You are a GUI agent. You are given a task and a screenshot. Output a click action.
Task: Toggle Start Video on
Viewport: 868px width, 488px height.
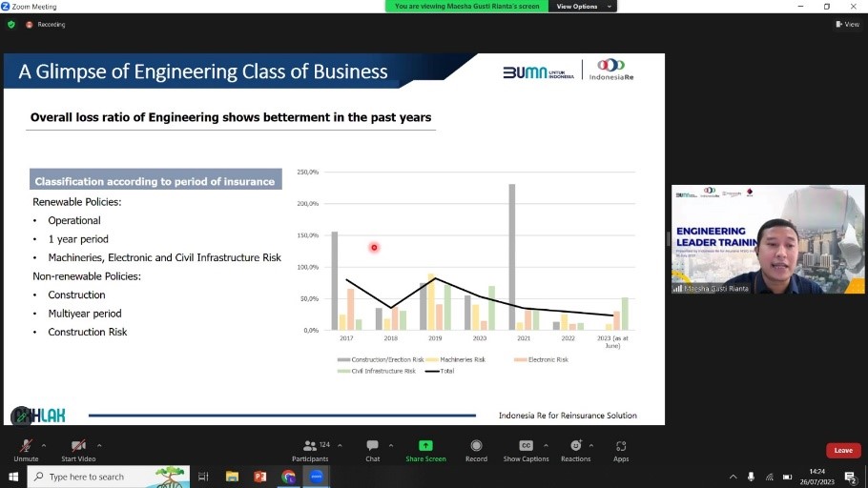point(78,451)
